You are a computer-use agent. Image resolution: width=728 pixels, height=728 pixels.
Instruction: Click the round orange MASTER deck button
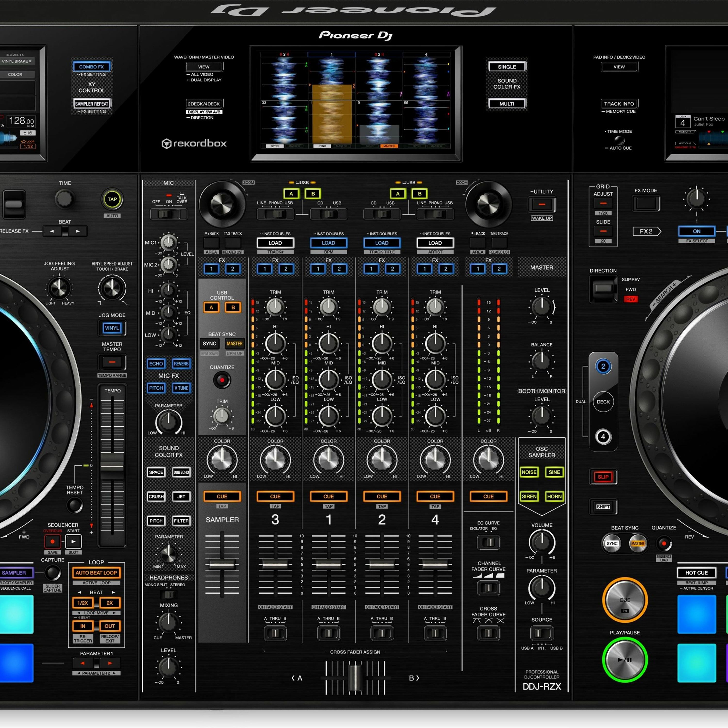[637, 543]
